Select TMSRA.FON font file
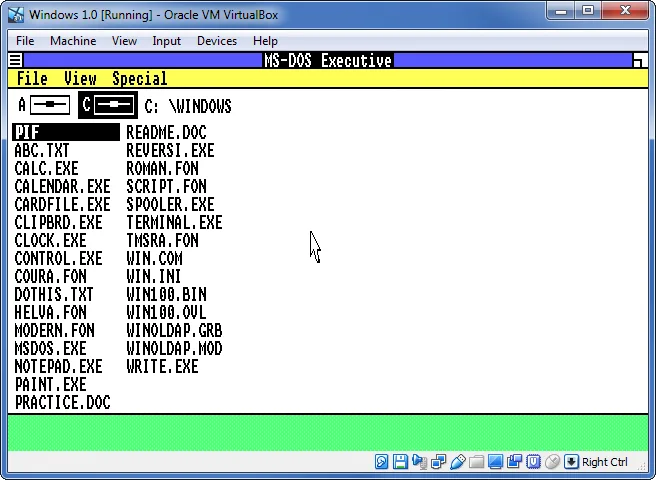656x480 pixels. tap(162, 240)
